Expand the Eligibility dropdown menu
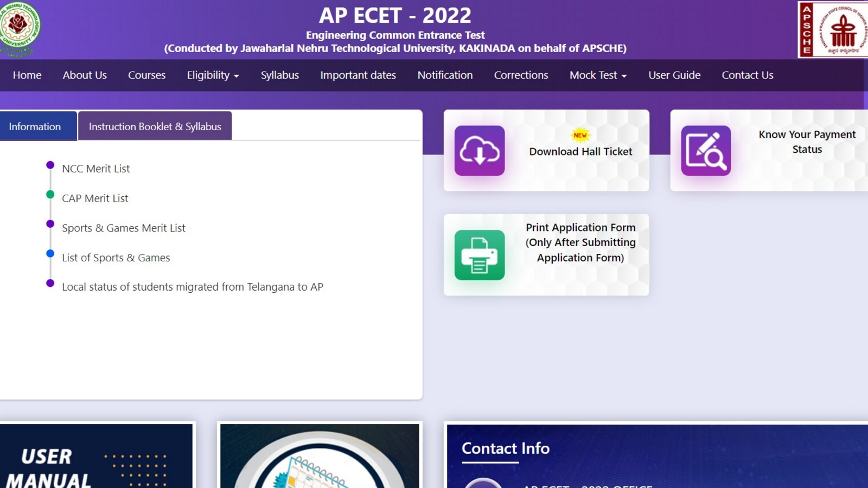The height and width of the screenshot is (488, 868). [x=213, y=75]
